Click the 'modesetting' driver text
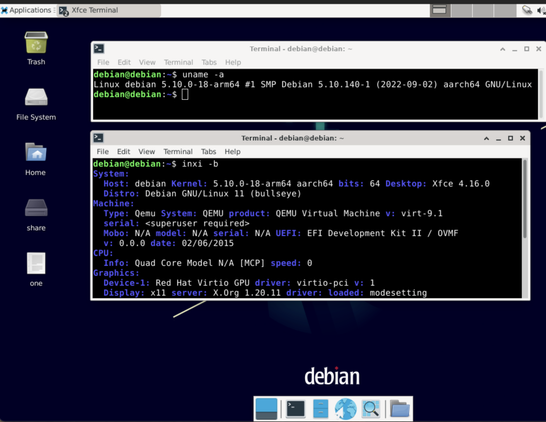The height and width of the screenshot is (422, 546). 398,293
